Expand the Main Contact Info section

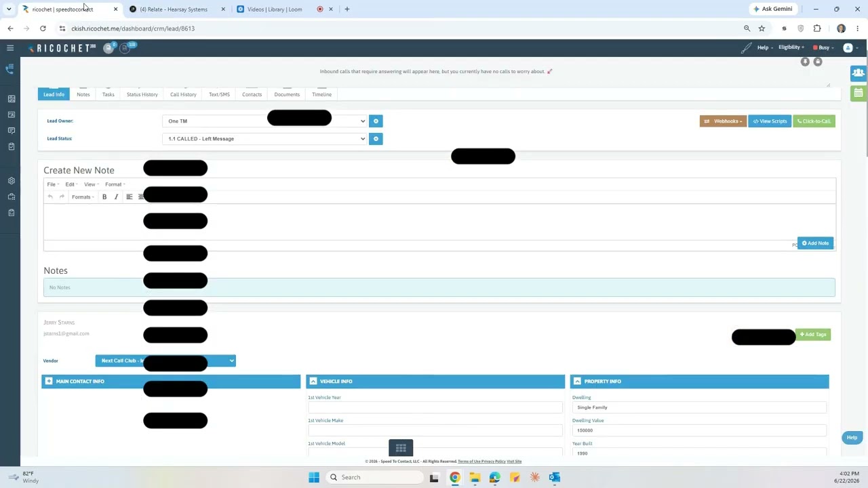[x=49, y=382]
